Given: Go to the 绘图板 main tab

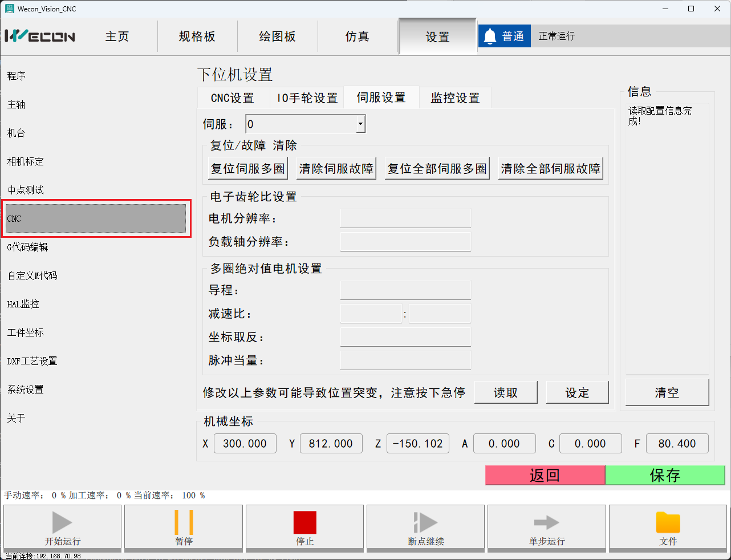Looking at the screenshot, I should pyautogui.click(x=278, y=36).
